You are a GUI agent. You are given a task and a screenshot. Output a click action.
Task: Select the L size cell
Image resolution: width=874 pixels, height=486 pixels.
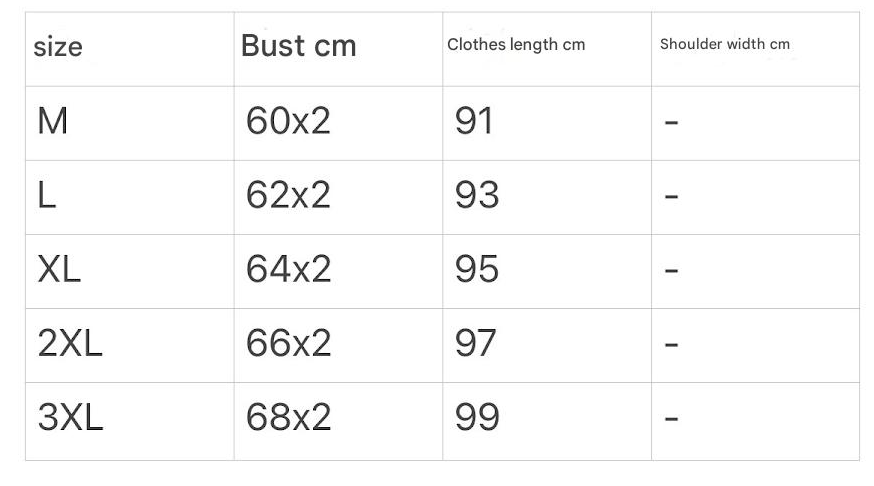coord(46,195)
